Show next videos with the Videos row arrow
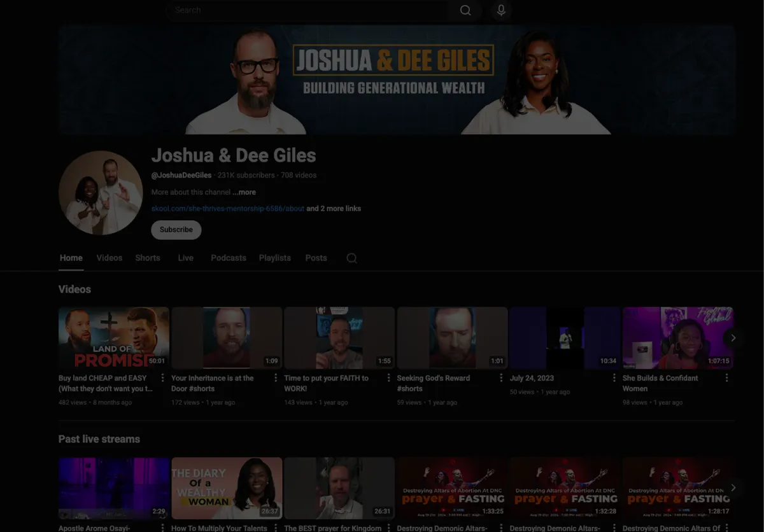Image resolution: width=764 pixels, height=532 pixels. coord(733,338)
